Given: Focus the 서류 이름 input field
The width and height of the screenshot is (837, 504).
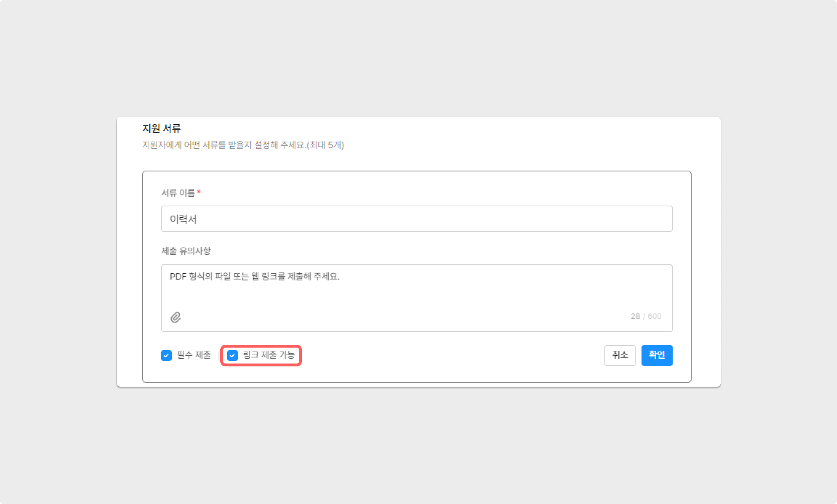Looking at the screenshot, I should [416, 219].
